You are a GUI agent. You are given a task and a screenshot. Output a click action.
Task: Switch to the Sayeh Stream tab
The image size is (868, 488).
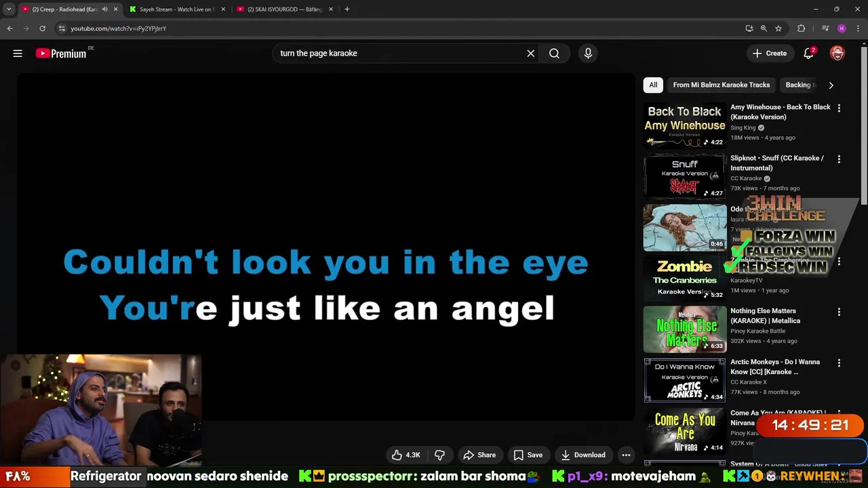[176, 9]
